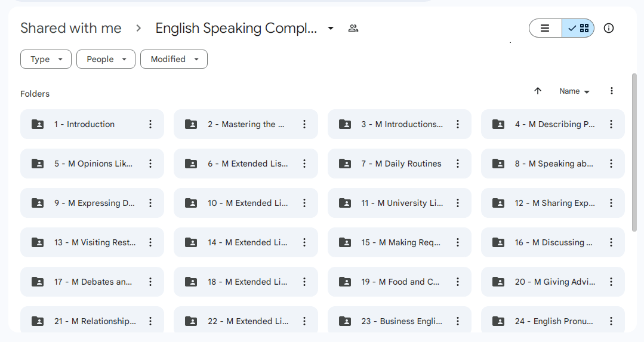Open the 6 - M Extended Lis... folder
644x342 pixels.
pos(246,164)
